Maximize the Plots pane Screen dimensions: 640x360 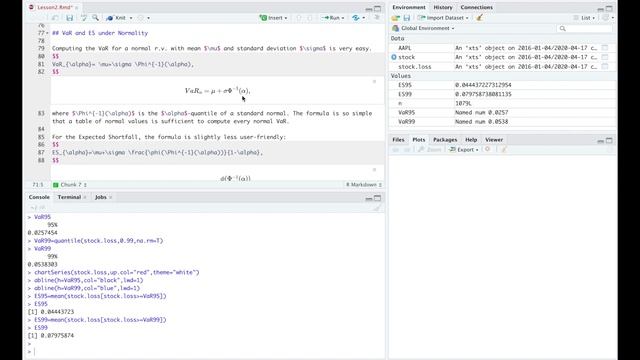[x=609, y=140]
